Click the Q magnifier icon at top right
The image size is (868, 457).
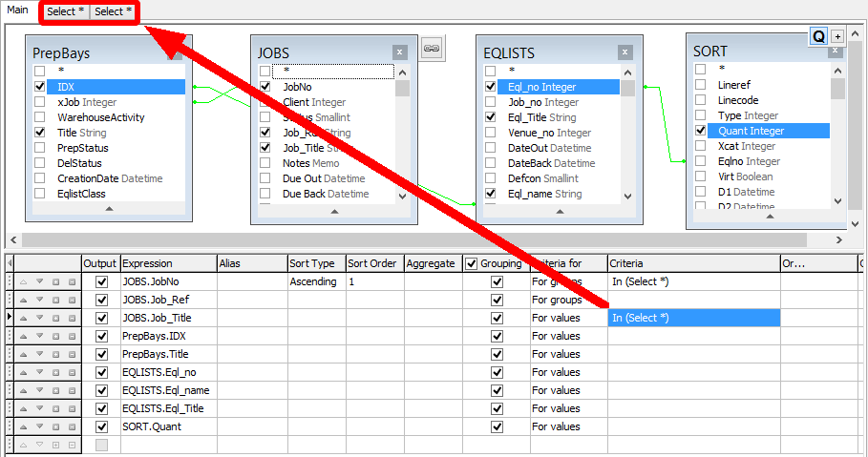819,36
